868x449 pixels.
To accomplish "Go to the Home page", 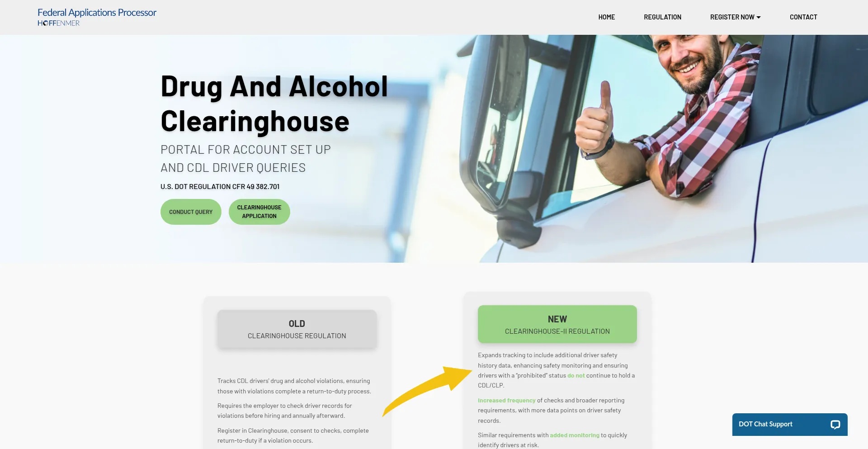I will tap(606, 17).
